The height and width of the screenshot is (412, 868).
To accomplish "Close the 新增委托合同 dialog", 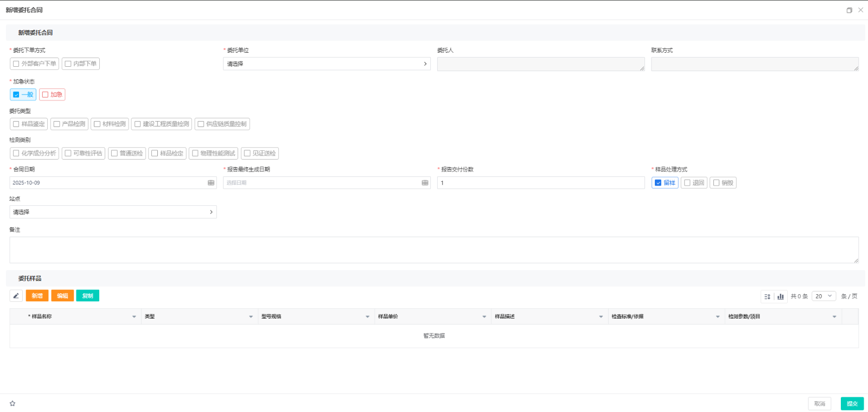I will [x=860, y=10].
